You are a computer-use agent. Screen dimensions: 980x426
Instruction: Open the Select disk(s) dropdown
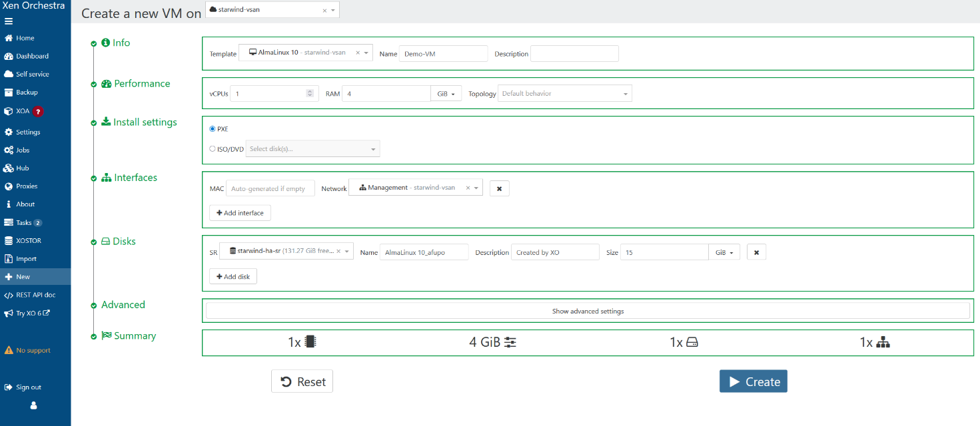[313, 149]
